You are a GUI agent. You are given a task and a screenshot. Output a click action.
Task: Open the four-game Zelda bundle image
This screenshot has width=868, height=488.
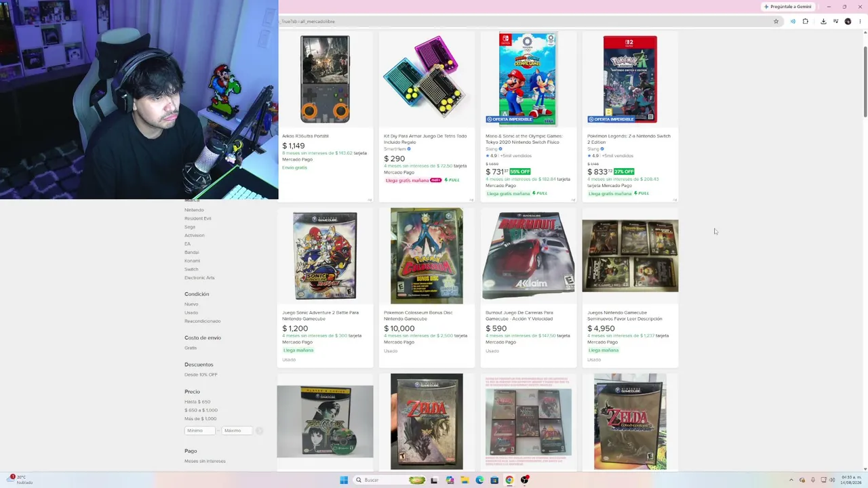(528, 422)
